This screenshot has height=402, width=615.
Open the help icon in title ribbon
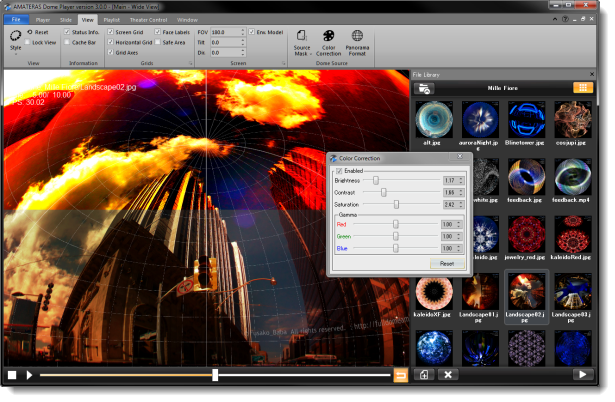565,19
